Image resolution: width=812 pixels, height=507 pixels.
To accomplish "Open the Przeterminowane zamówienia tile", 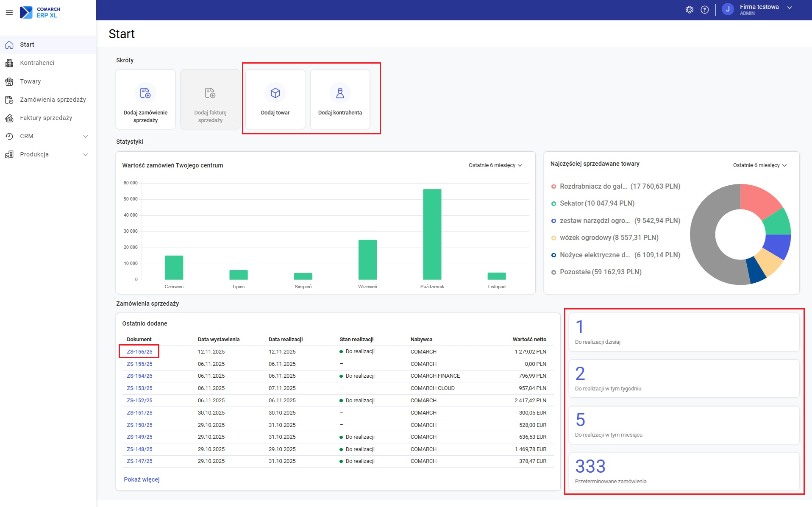I will (683, 471).
